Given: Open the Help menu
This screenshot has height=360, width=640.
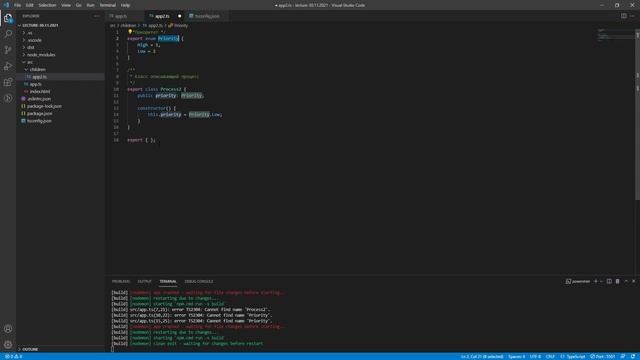Looking at the screenshot, I should 125,5.
